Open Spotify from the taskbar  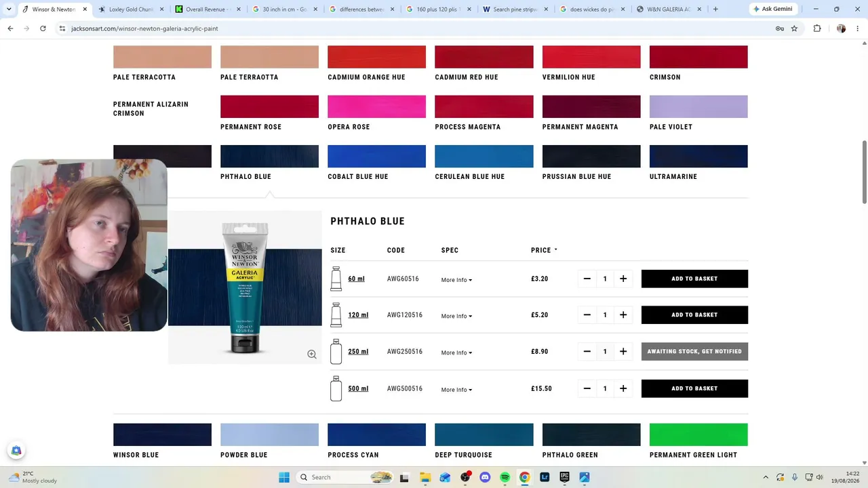tap(505, 477)
